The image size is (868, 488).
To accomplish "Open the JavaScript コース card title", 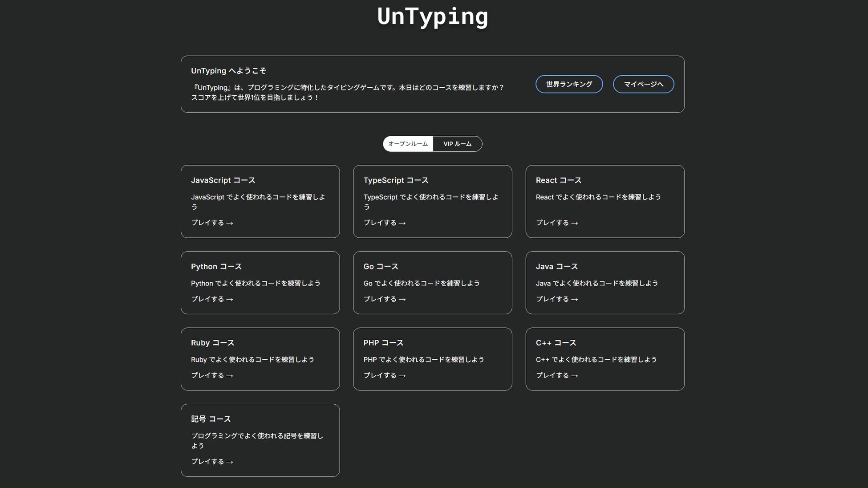I will tap(223, 180).
